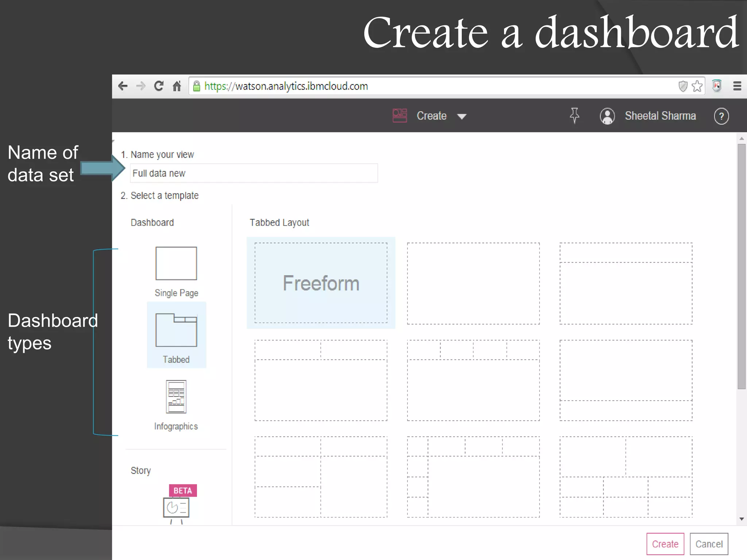Click the 'Dashboard' section heading
This screenshot has width=747, height=560.
pyautogui.click(x=152, y=222)
